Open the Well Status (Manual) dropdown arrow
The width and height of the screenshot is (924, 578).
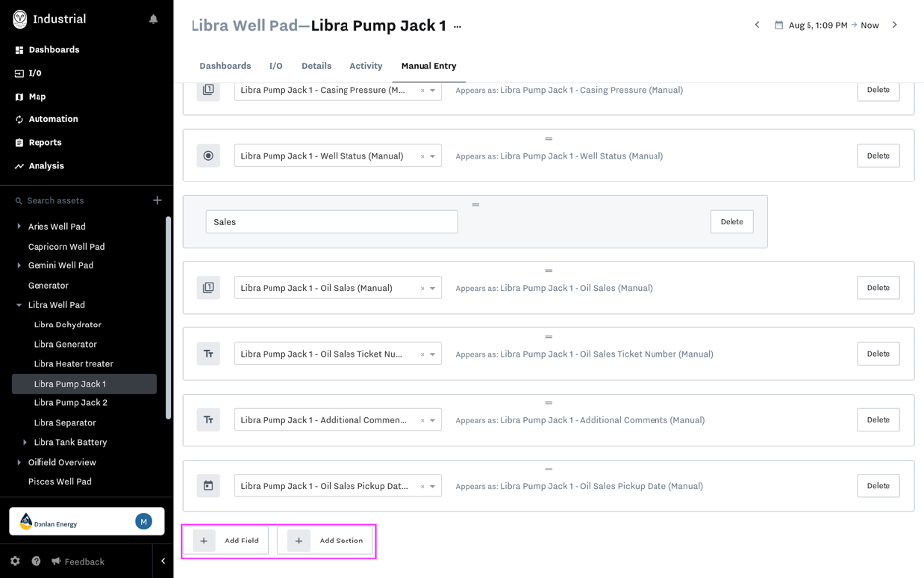(x=433, y=156)
